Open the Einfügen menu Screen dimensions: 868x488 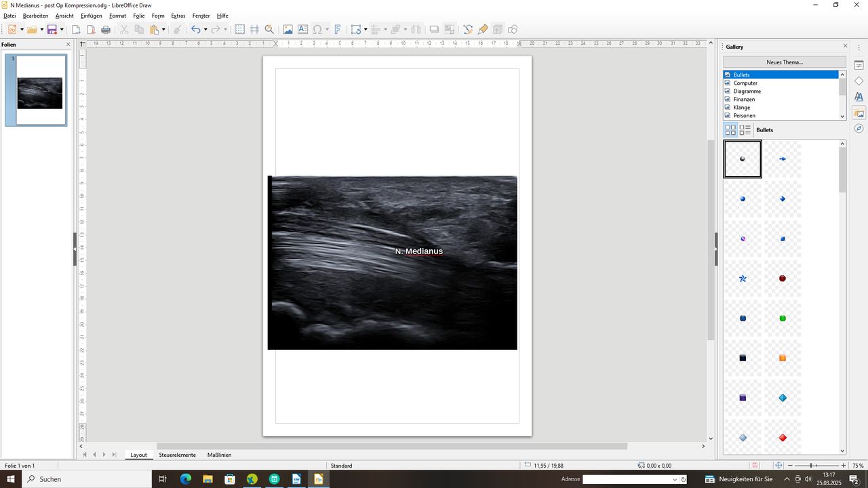tap(91, 16)
